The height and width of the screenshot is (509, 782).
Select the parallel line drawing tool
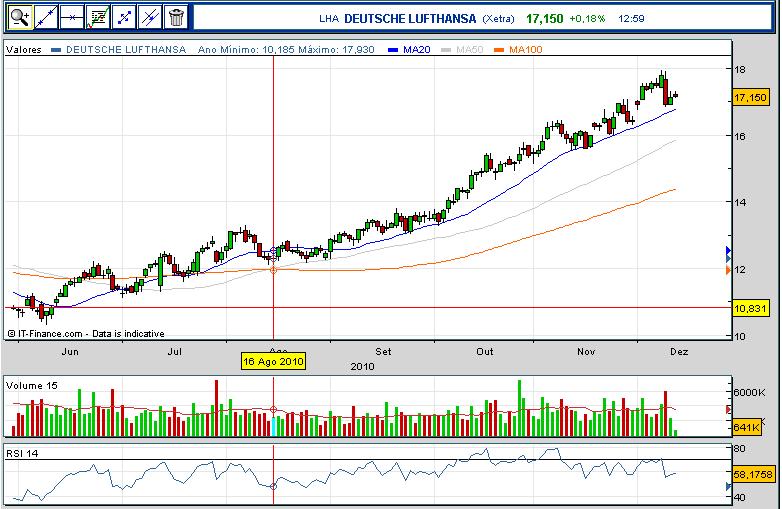[150, 17]
